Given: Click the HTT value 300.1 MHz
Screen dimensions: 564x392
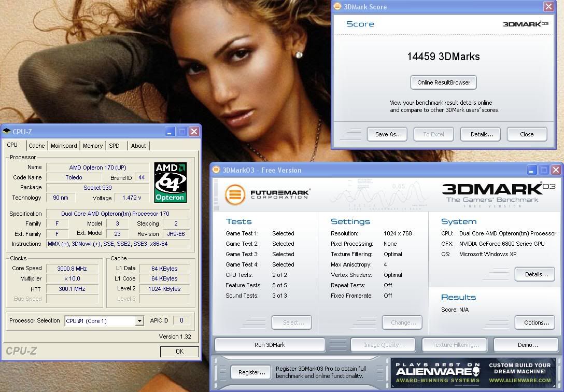Looking at the screenshot, I should click(72, 288).
